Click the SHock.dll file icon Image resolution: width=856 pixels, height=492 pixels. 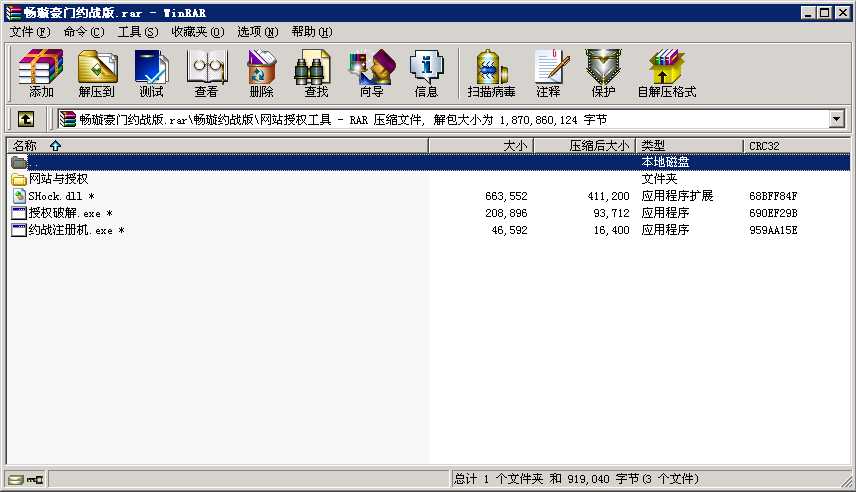(19, 196)
